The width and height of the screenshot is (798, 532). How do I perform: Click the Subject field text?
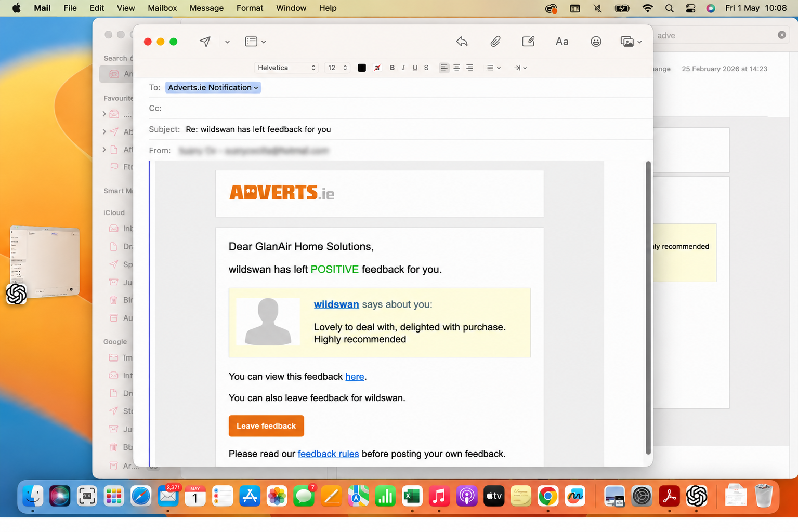coord(258,129)
